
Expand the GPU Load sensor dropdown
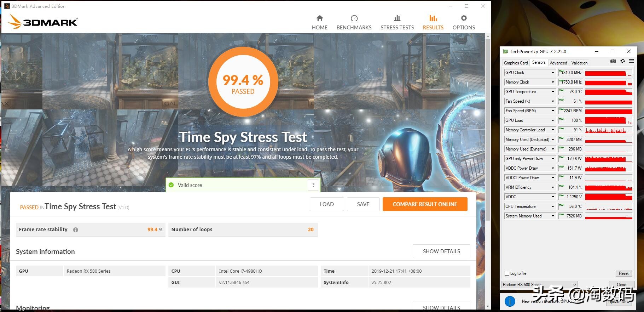553,120
